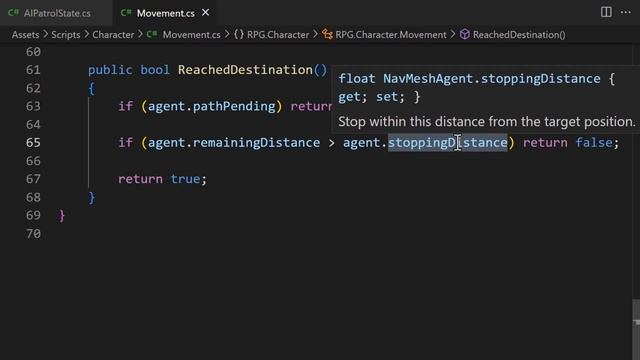Expand breadcrumb chevron before ReachedDestination()

click(x=453, y=34)
